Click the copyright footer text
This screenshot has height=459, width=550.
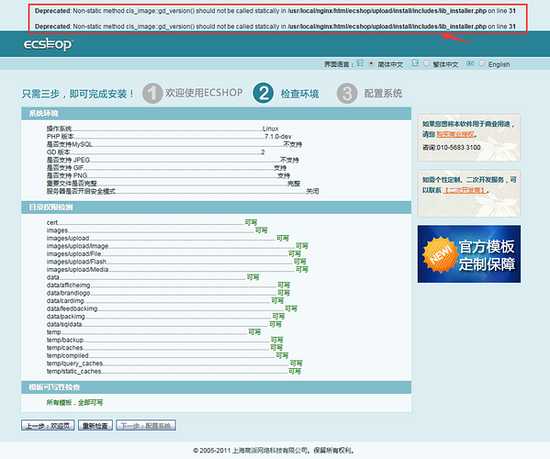pyautogui.click(x=274, y=450)
